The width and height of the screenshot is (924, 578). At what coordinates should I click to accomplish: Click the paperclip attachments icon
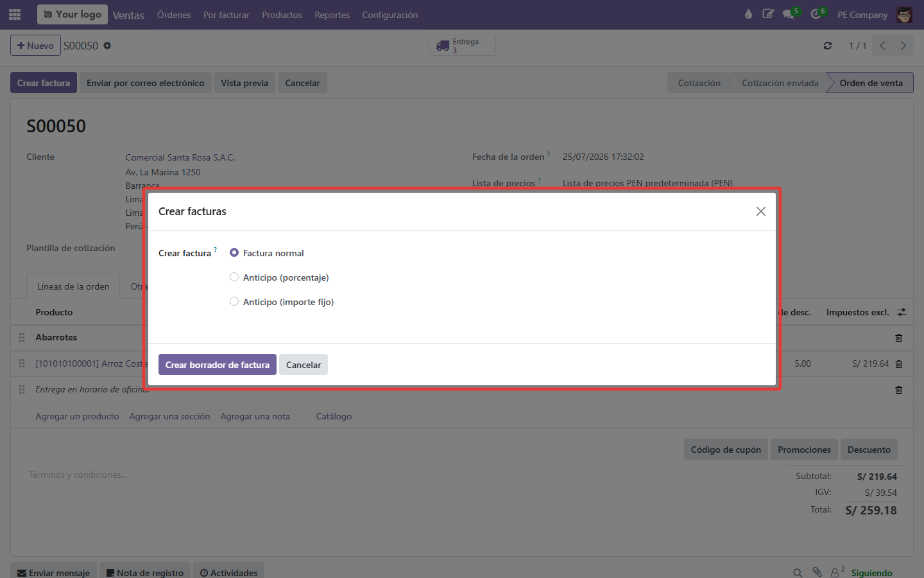pos(817,572)
